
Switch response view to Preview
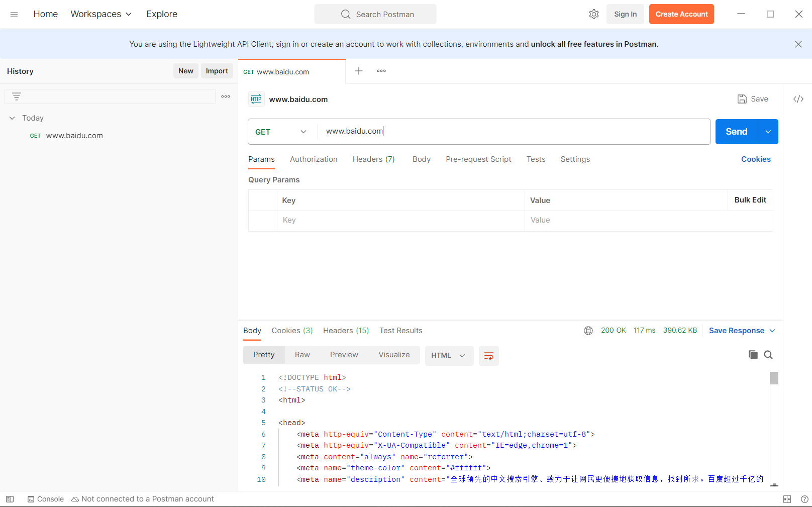click(x=344, y=355)
